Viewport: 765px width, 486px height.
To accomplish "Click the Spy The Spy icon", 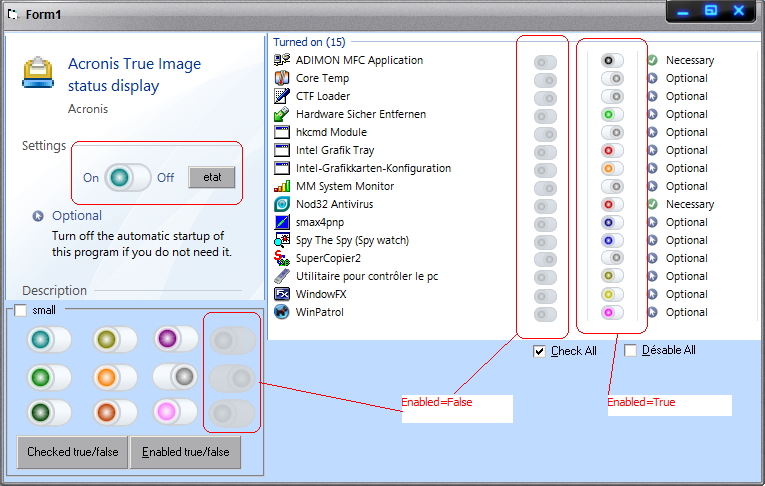I will point(282,240).
